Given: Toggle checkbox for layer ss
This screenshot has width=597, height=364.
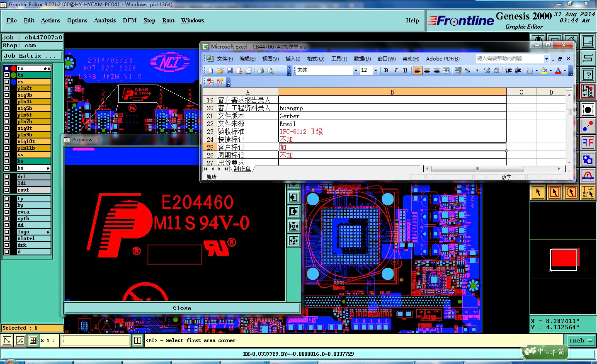Looking at the screenshot, I should point(6,155).
